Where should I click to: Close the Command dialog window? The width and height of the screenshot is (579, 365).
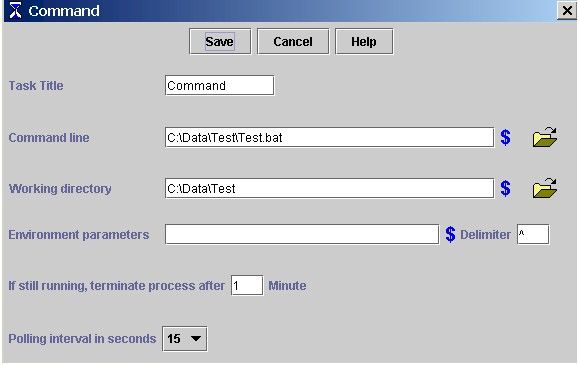[567, 10]
